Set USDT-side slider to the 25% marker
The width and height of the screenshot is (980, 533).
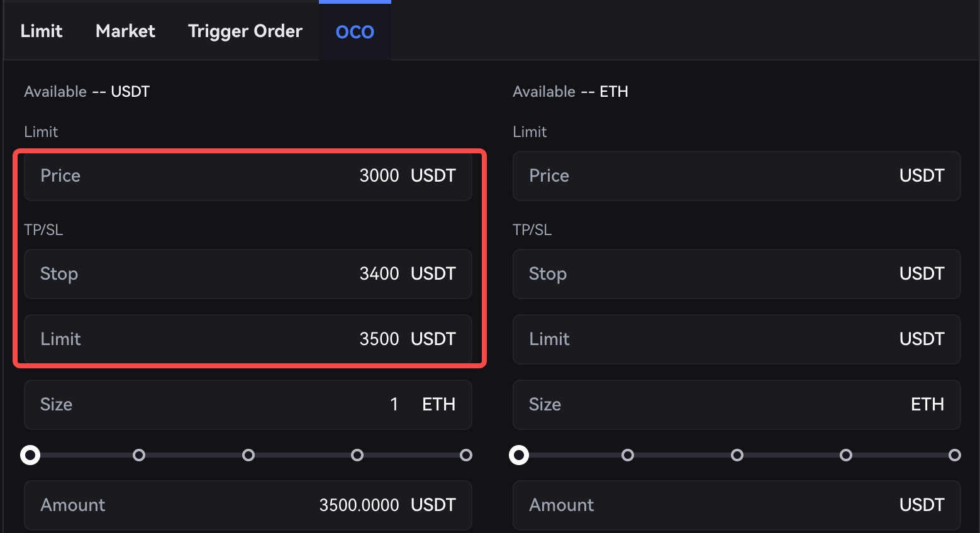point(139,455)
